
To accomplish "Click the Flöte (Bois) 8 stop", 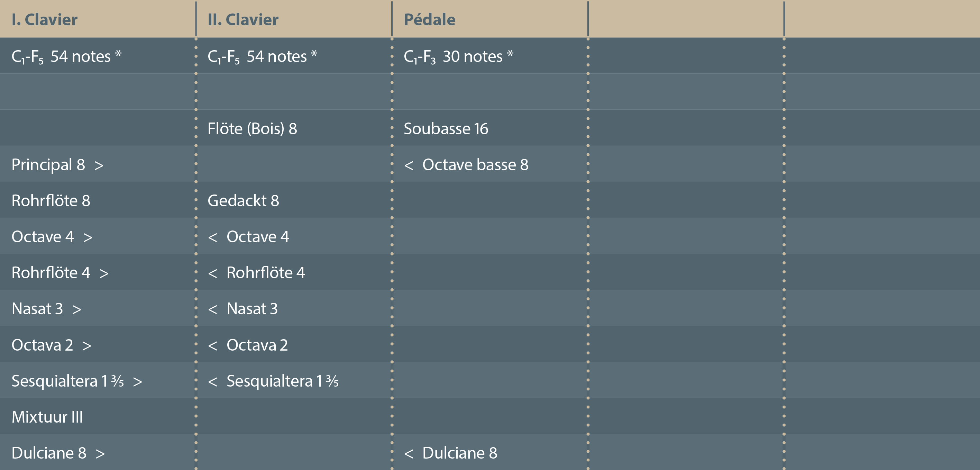I will 252,129.
